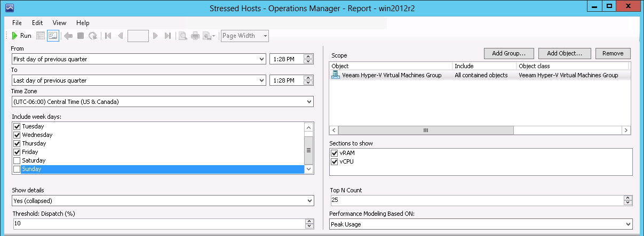Decrease Top N Count with down arrow

(x=628, y=203)
